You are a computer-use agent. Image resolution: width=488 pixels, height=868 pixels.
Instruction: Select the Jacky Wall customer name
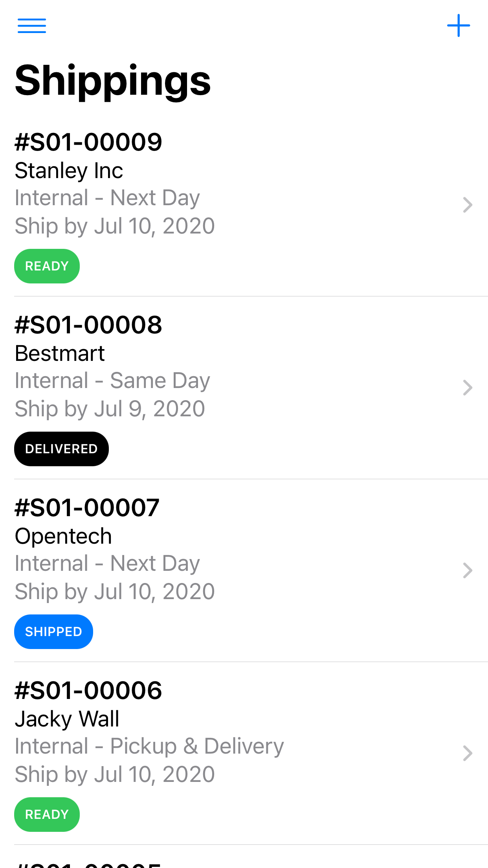(x=67, y=719)
